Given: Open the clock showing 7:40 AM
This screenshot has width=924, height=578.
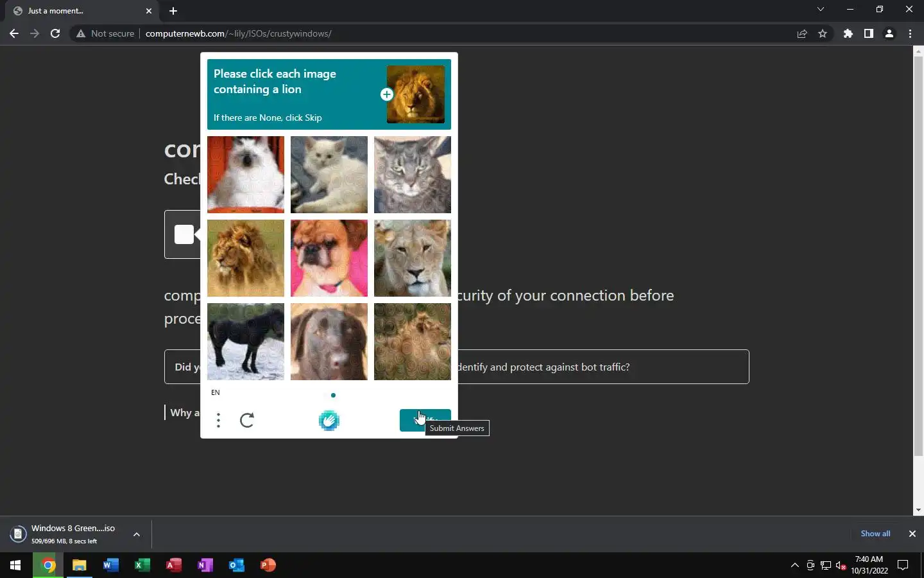Looking at the screenshot, I should [869, 565].
